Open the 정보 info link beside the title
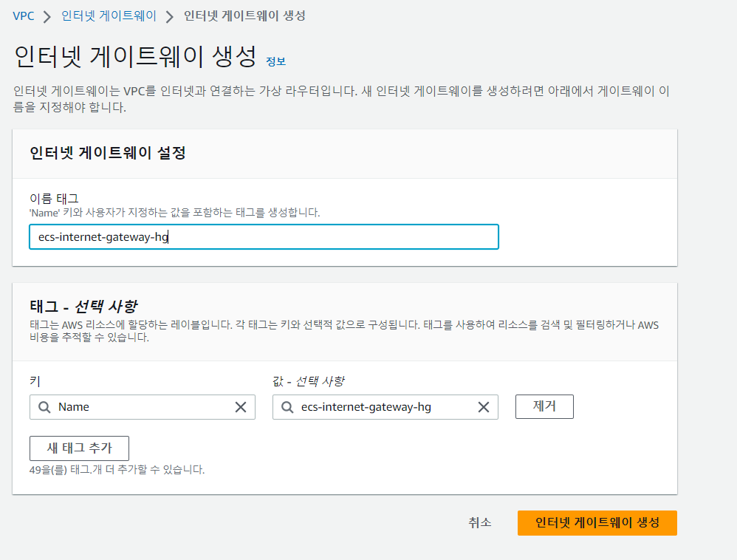The height and width of the screenshot is (560, 737). pos(276,61)
